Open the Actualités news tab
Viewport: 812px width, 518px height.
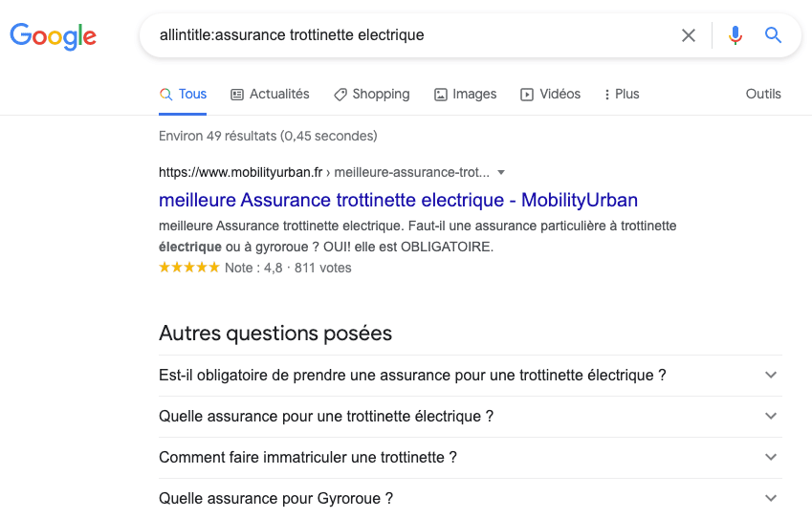point(271,94)
